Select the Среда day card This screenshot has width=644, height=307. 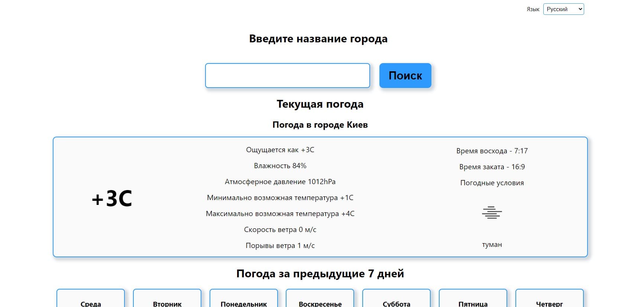[x=91, y=299]
